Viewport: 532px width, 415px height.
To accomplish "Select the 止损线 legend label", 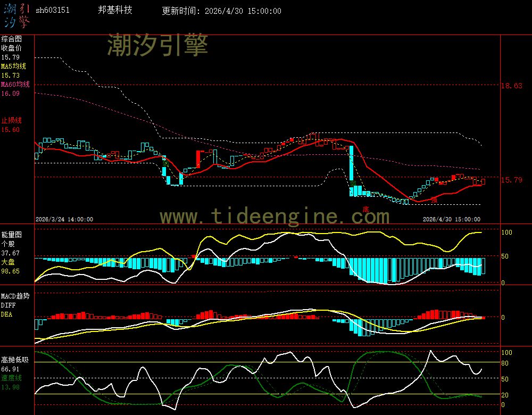I will 12,120.
